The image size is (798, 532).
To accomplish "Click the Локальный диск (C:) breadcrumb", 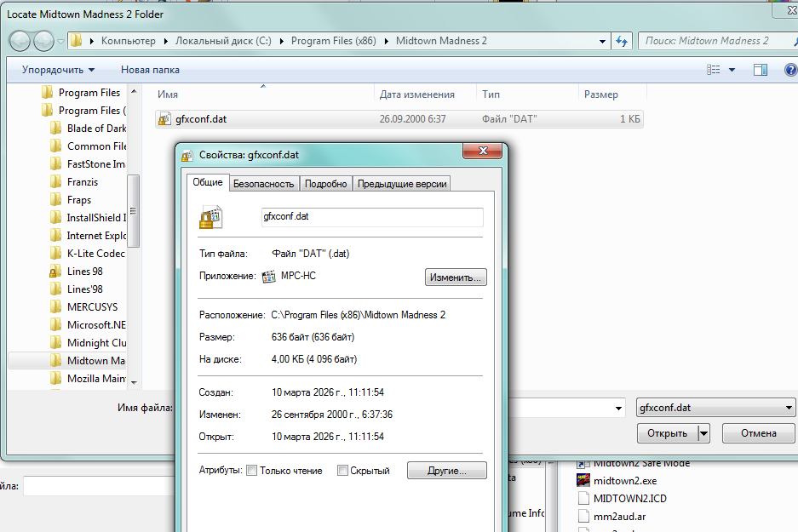I will pyautogui.click(x=223, y=41).
